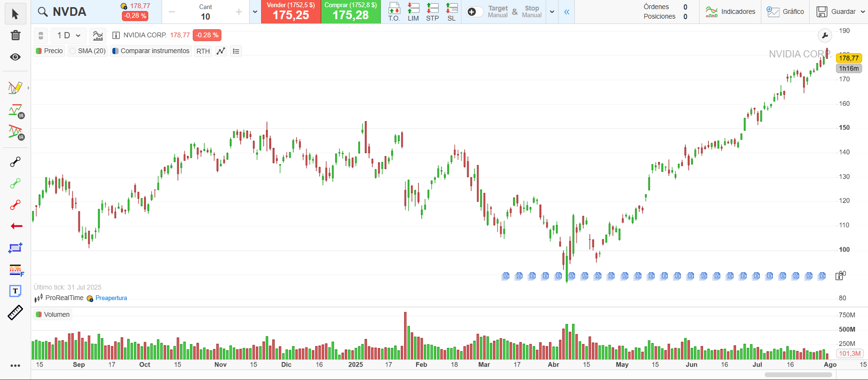Open the 1 D timeframe dropdown
Image resolution: width=868 pixels, height=380 pixels.
68,35
